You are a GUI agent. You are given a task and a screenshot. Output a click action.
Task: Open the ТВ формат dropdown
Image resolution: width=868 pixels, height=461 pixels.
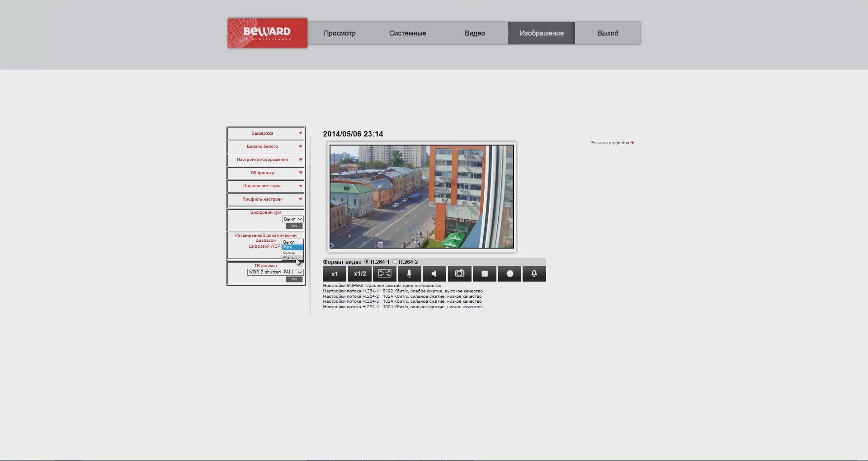(x=275, y=272)
